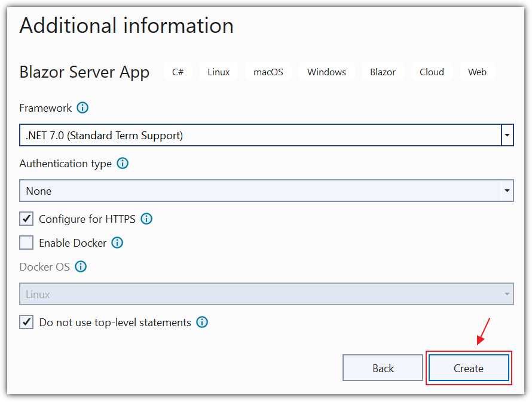532x402 pixels.
Task: Expand the Docker OS dropdown
Action: (x=507, y=293)
